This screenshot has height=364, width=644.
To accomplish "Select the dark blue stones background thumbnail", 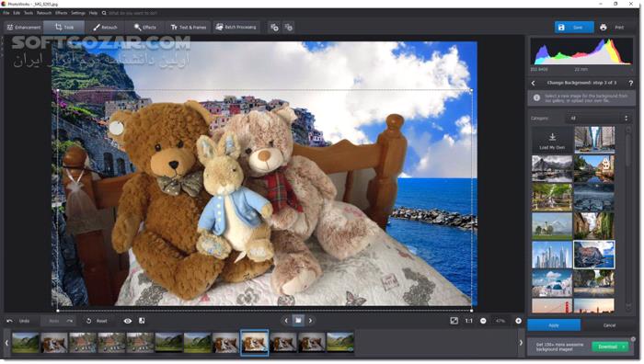I will pyautogui.click(x=594, y=198).
